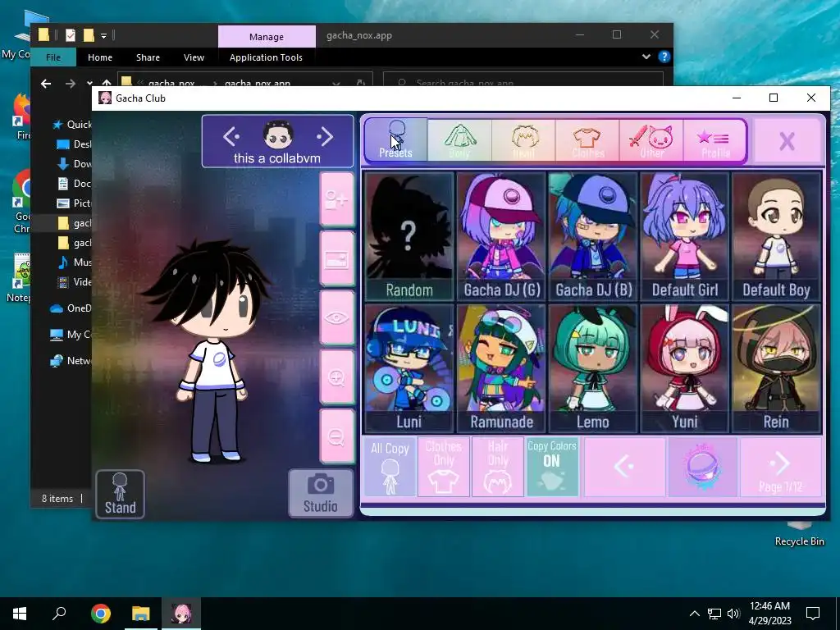The width and height of the screenshot is (840, 630).
Task: Open File Explorer from the taskbar
Action: [141, 614]
